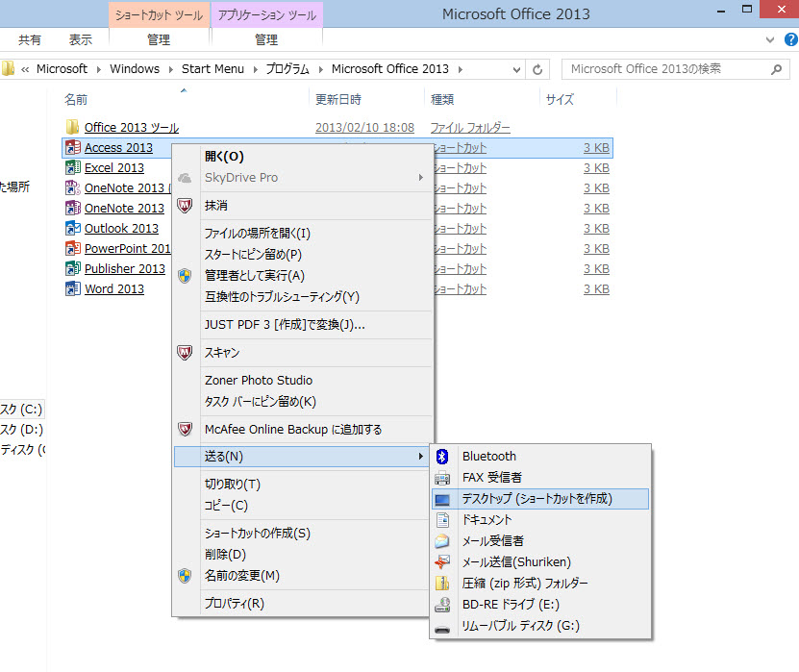This screenshot has height=672, width=799.
Task: Click the Publisher 2013 shortcut icon
Action: coord(73,268)
